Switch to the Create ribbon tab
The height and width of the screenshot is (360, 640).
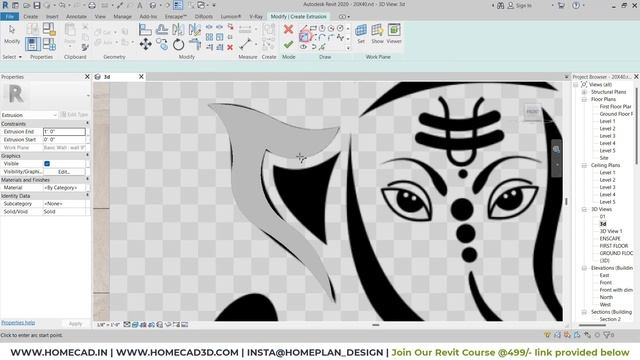(31, 17)
